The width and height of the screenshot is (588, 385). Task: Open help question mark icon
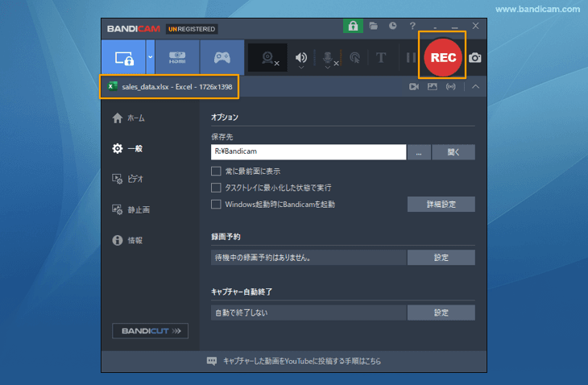412,26
